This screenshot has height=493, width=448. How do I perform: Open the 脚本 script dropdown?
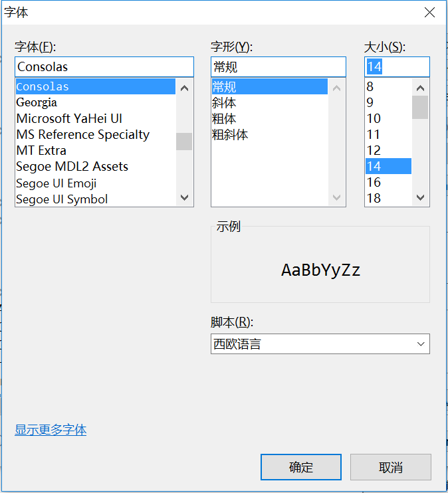coord(320,344)
